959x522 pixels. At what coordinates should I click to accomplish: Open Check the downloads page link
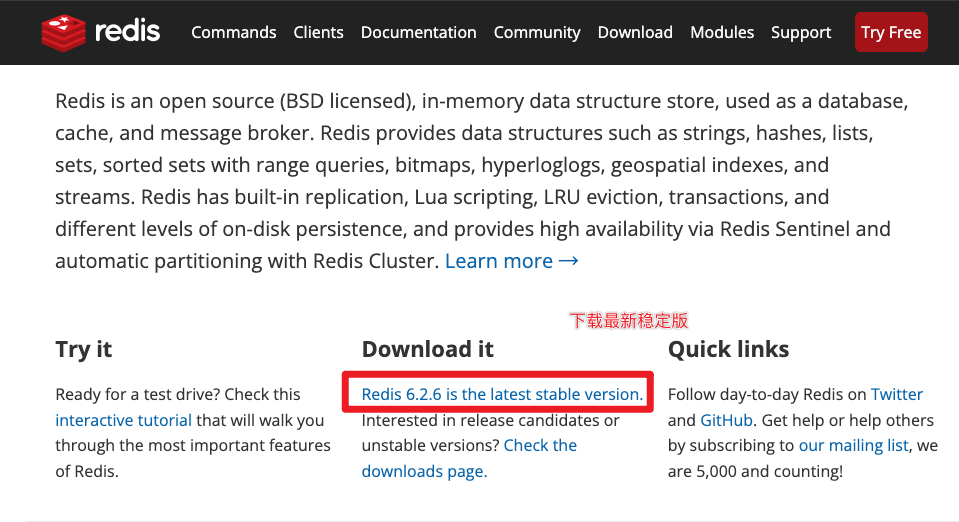click(x=469, y=458)
